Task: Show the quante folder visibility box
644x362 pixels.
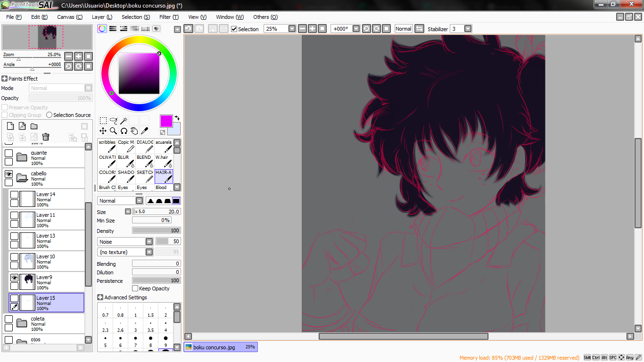Action: tap(8, 153)
